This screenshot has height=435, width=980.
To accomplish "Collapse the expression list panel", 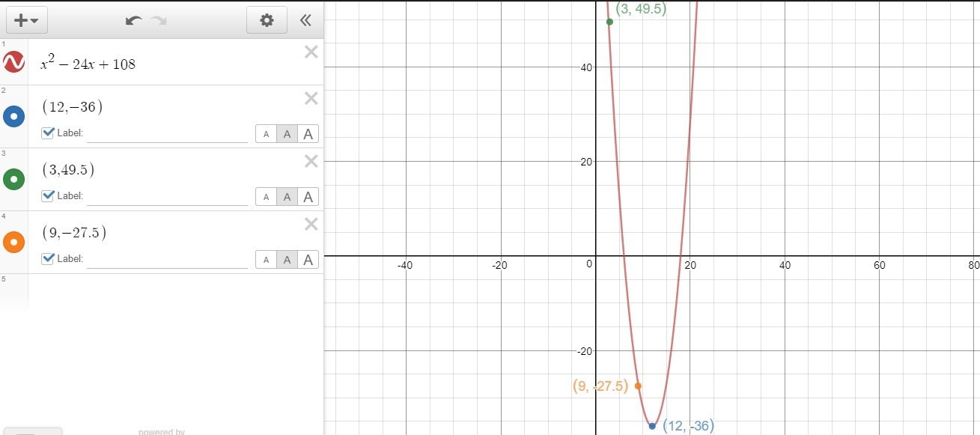I will click(305, 21).
